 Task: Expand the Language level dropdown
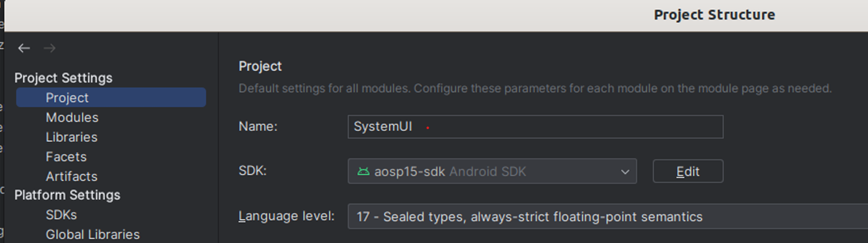(x=608, y=216)
